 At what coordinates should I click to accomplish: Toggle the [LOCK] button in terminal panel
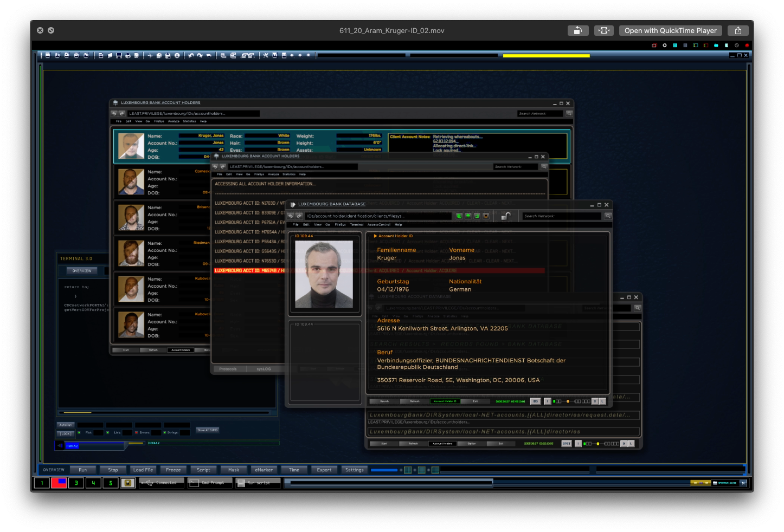pos(66,433)
